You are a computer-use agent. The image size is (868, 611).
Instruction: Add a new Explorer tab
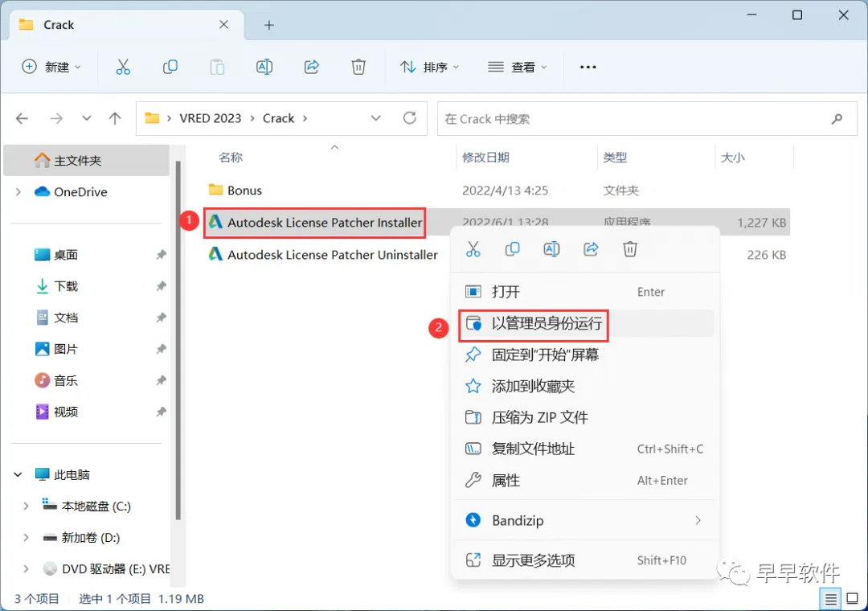click(x=269, y=25)
